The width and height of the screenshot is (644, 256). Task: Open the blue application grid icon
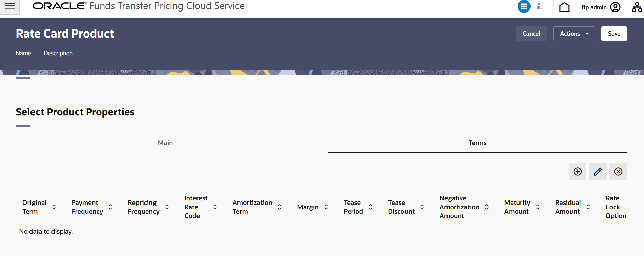point(524,6)
